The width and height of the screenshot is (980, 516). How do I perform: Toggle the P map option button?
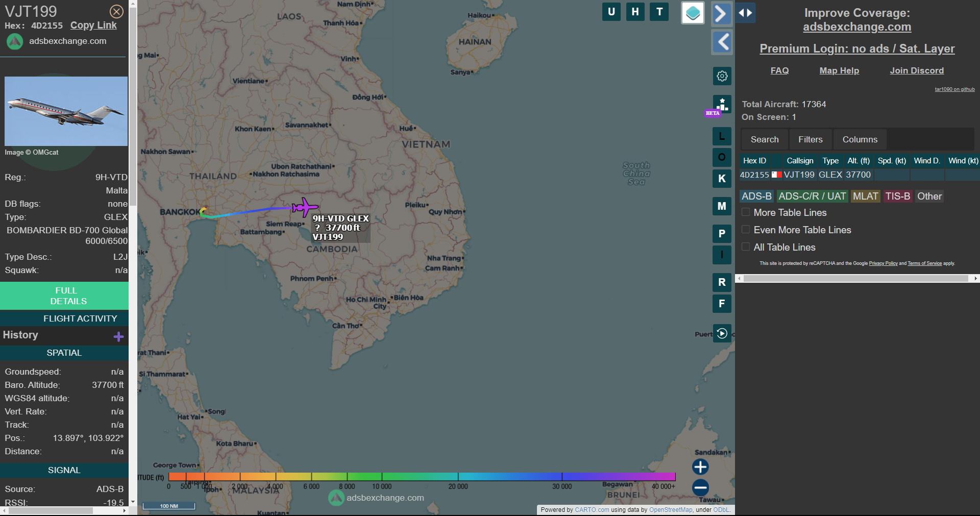click(722, 233)
